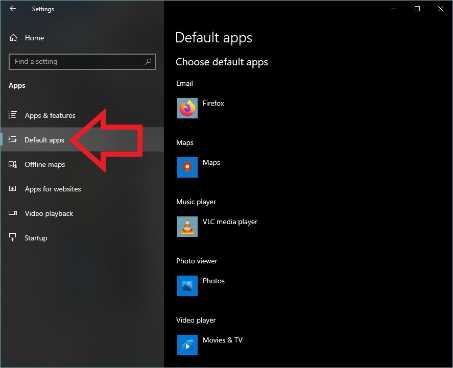Click the Photos app icon
The image size is (453, 368).
(x=187, y=286)
